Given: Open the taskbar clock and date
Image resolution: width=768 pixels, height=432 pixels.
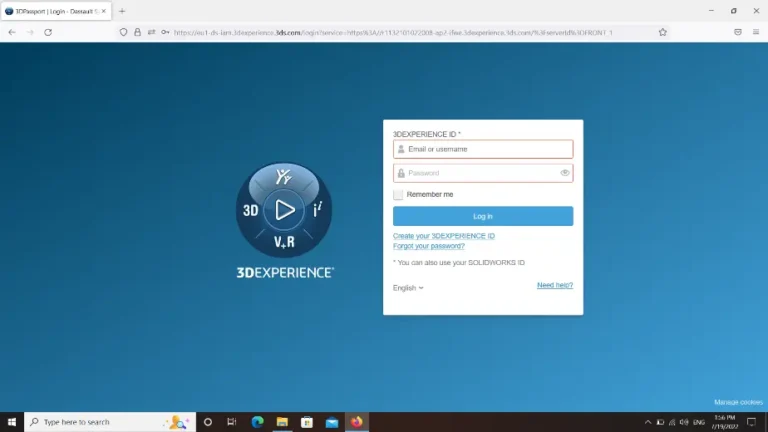Looking at the screenshot, I should (x=724, y=422).
